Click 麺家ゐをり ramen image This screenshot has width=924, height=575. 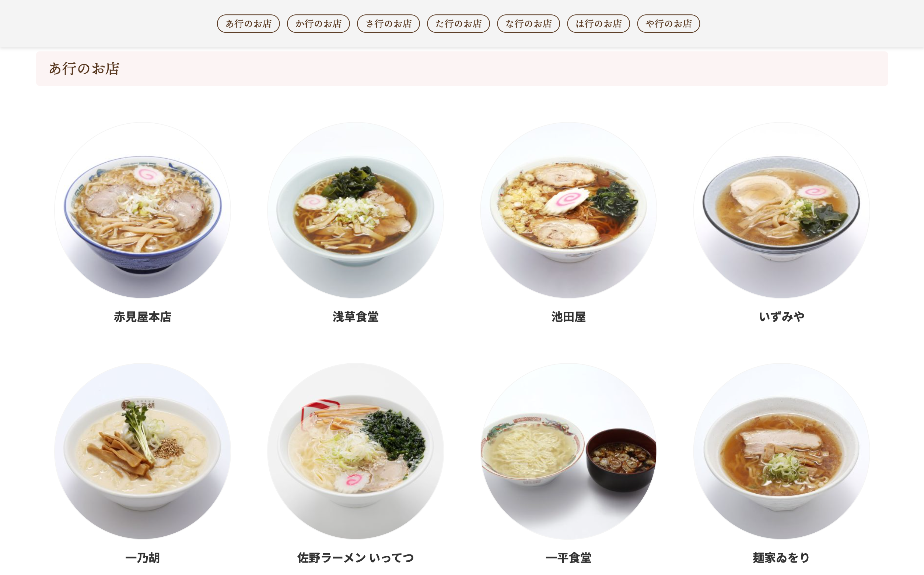[x=782, y=451]
